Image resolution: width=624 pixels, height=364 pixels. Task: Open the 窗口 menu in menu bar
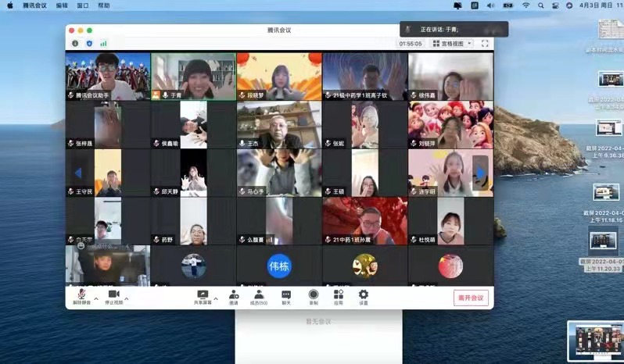(83, 5)
